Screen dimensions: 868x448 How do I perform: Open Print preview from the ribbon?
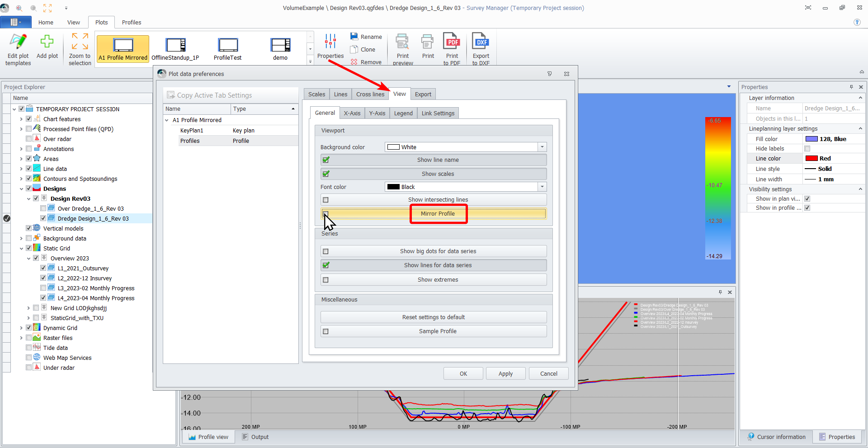(x=402, y=42)
